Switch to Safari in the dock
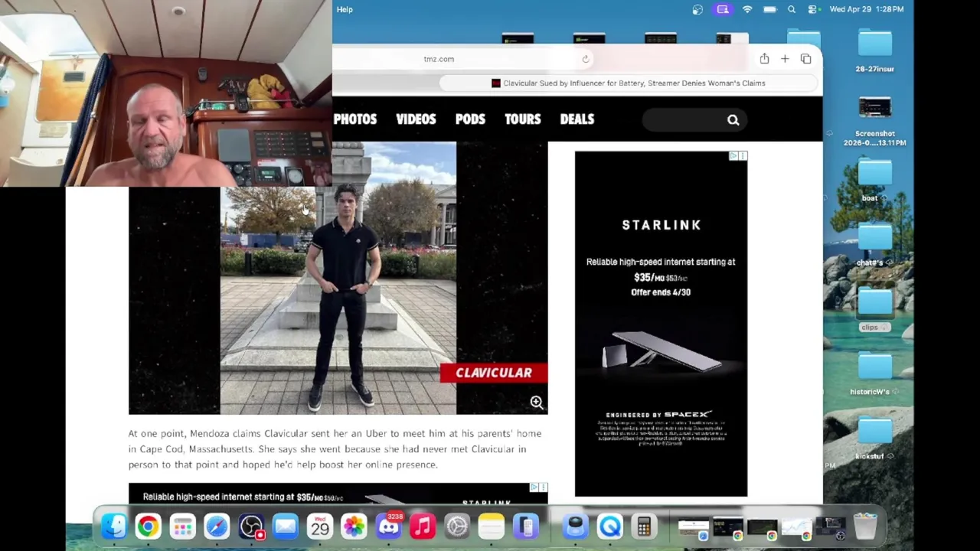980x551 pixels. coord(217,527)
